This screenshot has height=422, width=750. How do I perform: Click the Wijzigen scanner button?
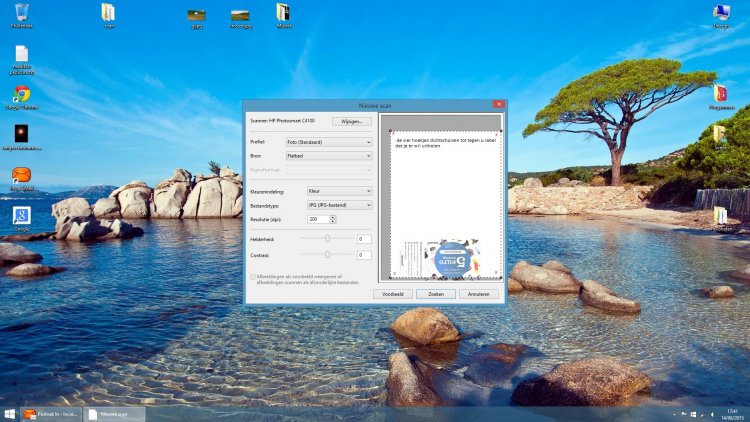coord(352,121)
